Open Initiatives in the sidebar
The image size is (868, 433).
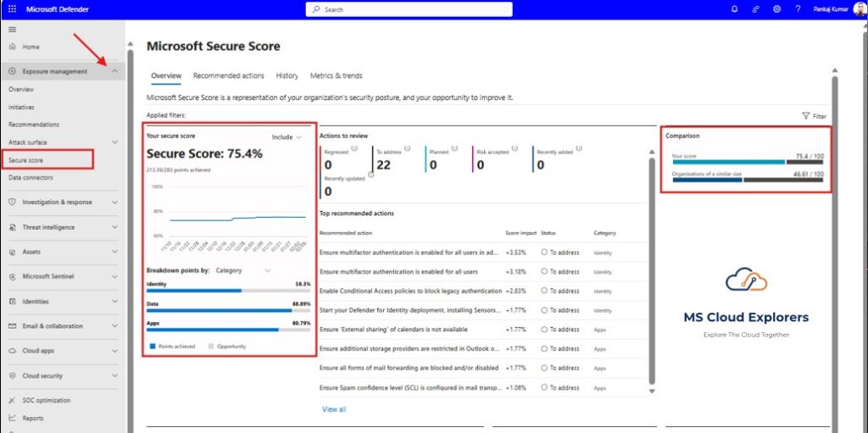point(21,107)
